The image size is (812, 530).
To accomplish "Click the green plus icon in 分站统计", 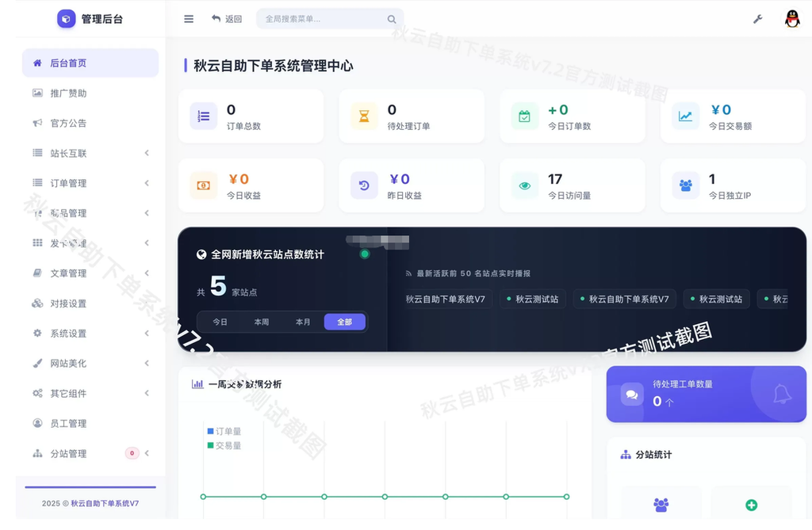I will (x=752, y=505).
